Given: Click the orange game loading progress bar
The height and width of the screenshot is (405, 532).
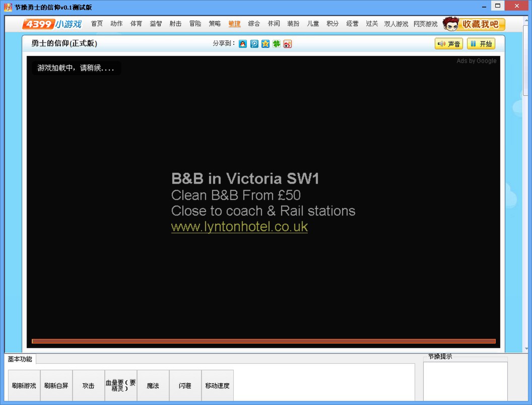Looking at the screenshot, I should (x=263, y=341).
